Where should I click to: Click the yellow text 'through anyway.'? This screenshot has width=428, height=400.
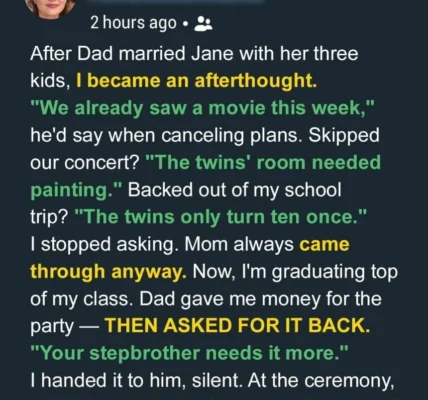[109, 272]
